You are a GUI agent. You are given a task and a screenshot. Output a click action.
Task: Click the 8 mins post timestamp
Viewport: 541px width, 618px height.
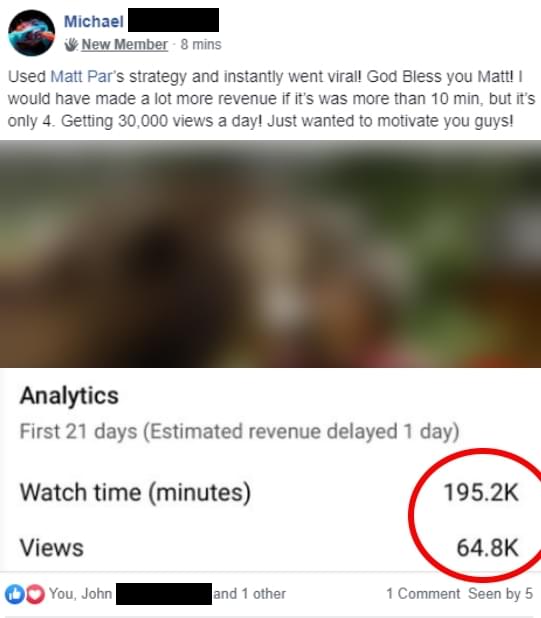tap(201, 45)
